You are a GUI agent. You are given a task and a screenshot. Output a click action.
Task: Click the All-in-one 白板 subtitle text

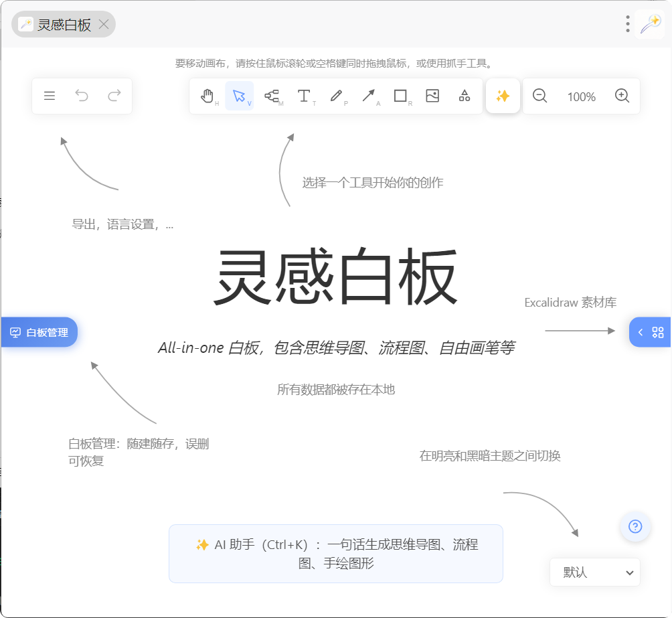[x=337, y=347]
